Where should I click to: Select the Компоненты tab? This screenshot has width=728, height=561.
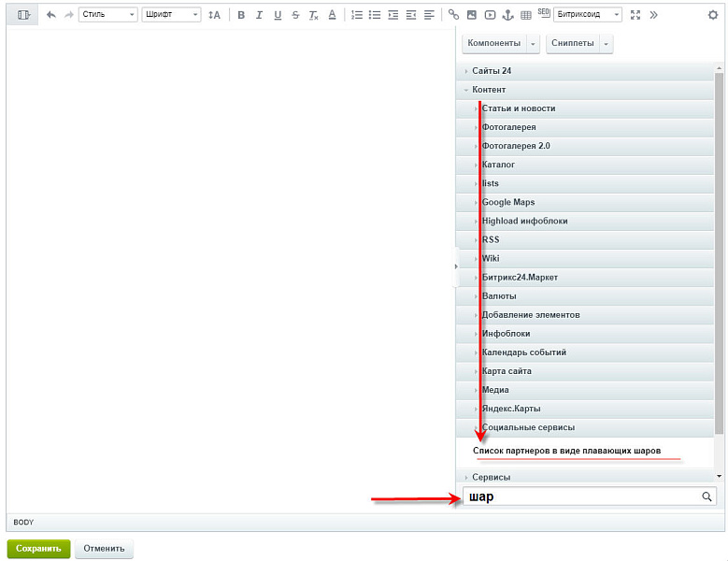(x=493, y=44)
